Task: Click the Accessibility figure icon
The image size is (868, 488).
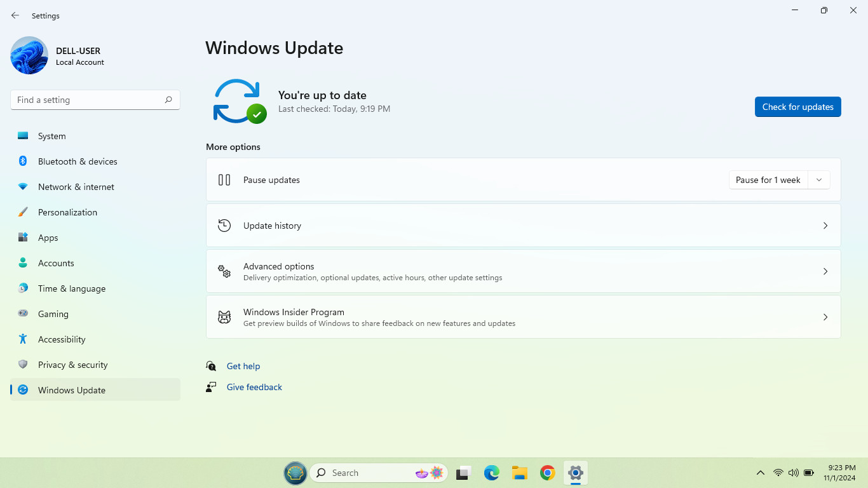Action: (x=23, y=339)
